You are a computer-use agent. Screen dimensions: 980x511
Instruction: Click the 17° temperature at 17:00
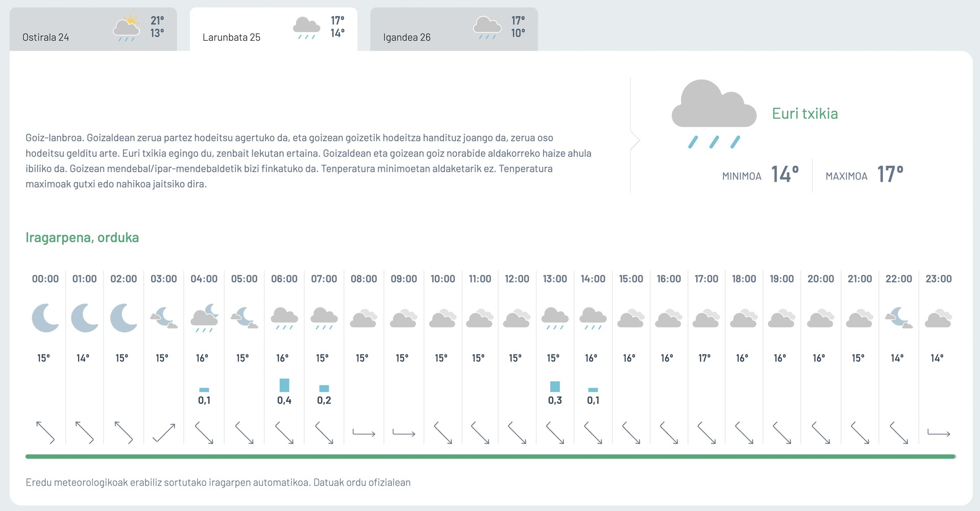pyautogui.click(x=705, y=358)
